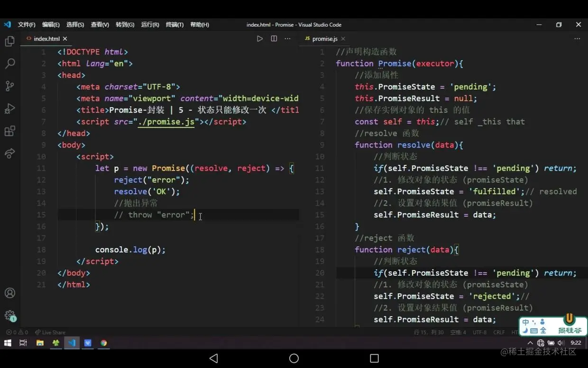Click the green clover app on taskbar
Image resolution: width=588 pixels, height=368 pixels.
pyautogui.click(x=56, y=343)
